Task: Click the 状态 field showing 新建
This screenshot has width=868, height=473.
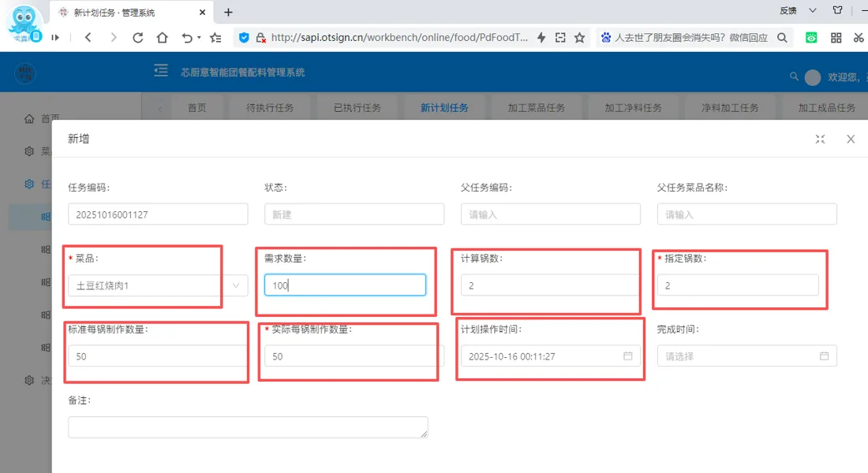Action: (x=354, y=214)
